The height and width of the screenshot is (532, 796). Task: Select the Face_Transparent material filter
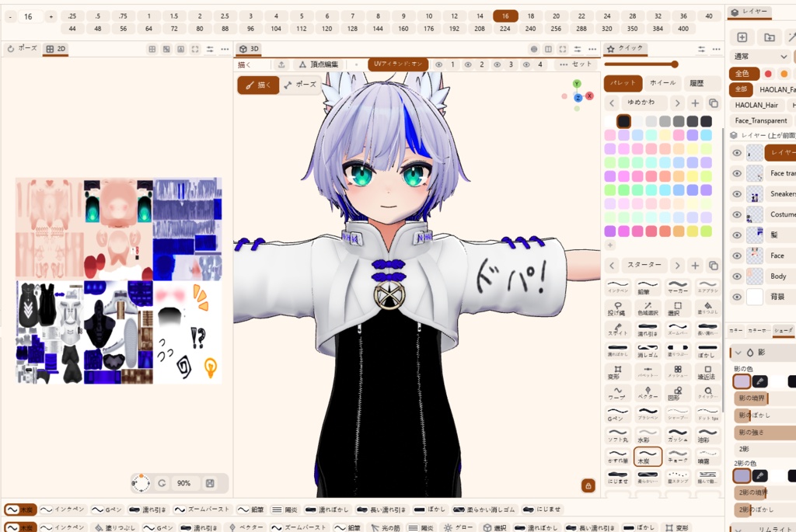tap(761, 120)
